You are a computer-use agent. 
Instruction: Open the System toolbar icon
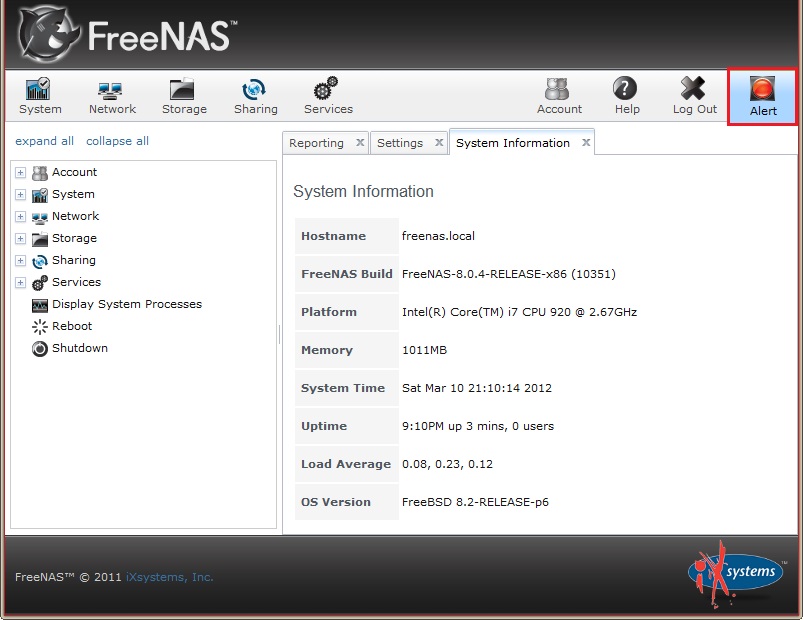point(38,89)
